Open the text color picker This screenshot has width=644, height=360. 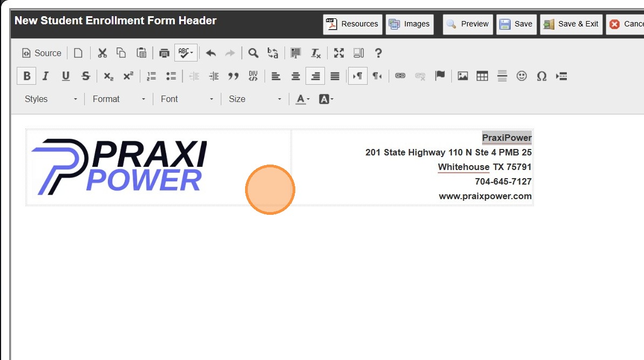click(303, 99)
